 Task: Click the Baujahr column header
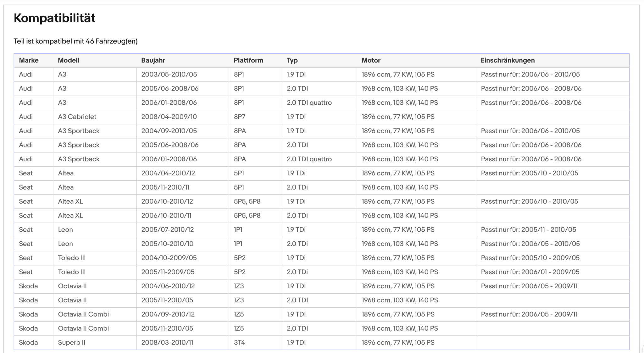pos(153,60)
